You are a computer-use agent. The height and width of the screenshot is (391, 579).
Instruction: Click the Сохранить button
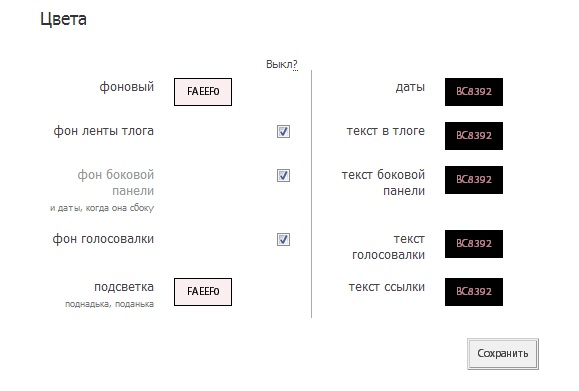click(x=503, y=353)
